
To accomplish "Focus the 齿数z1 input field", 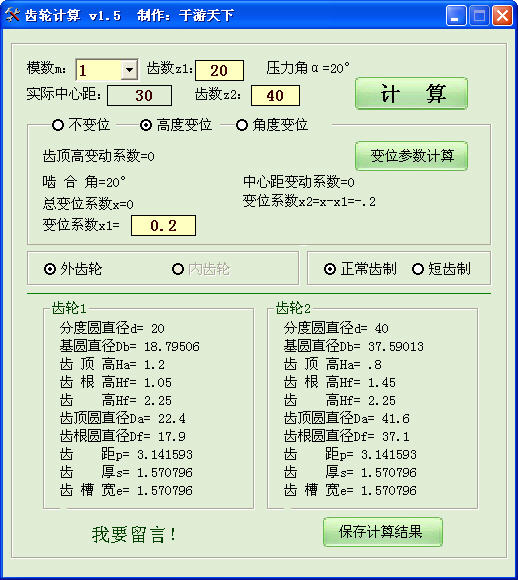I will coord(219,70).
